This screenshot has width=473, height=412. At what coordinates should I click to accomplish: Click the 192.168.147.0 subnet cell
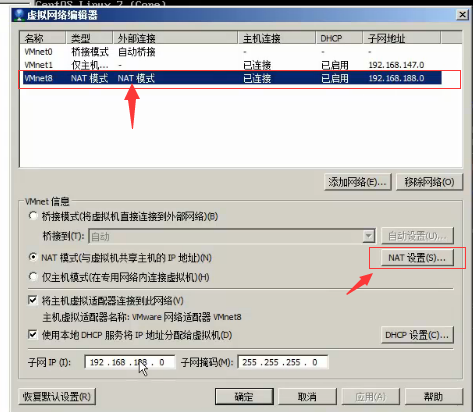396,65
